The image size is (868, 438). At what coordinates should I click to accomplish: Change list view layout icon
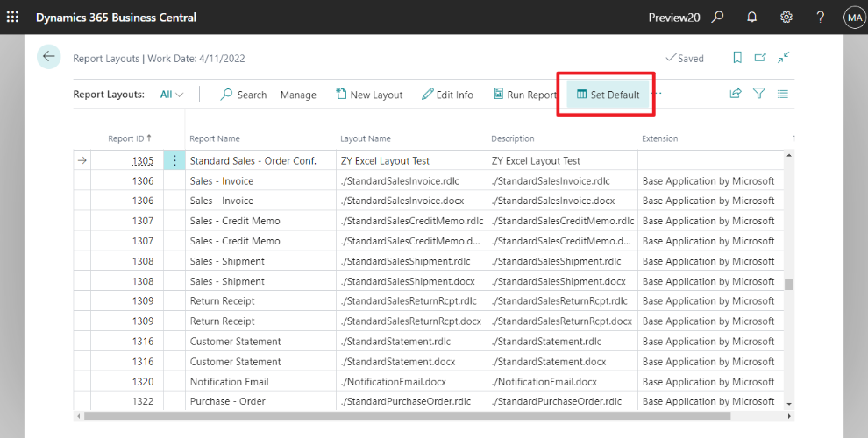pos(782,94)
